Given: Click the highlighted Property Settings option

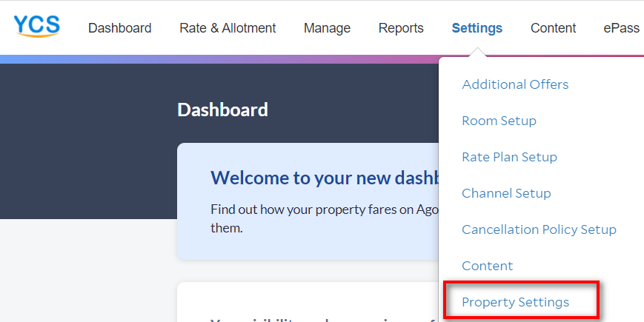Looking at the screenshot, I should [x=516, y=302].
